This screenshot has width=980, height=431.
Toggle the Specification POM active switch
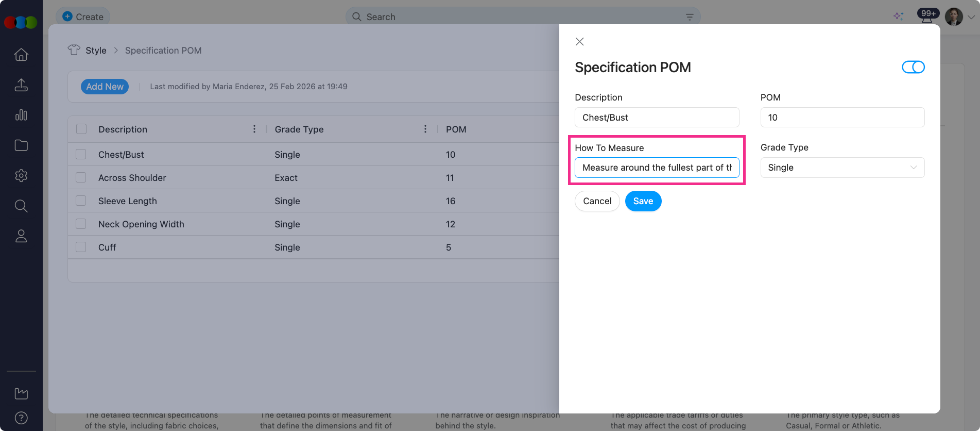coord(913,67)
